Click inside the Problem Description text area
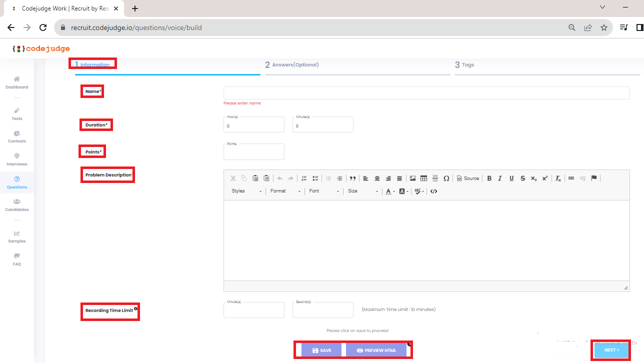 [x=426, y=240]
